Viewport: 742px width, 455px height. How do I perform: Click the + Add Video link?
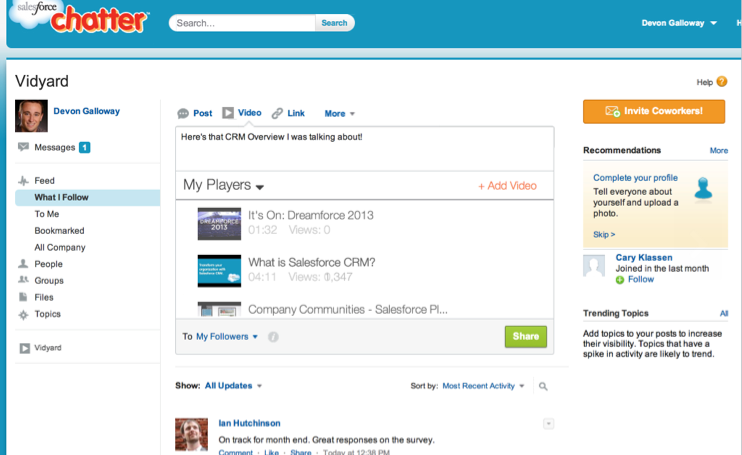click(507, 186)
